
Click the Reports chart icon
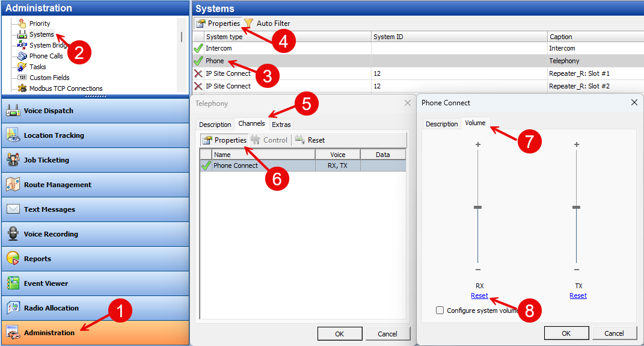[x=13, y=259]
